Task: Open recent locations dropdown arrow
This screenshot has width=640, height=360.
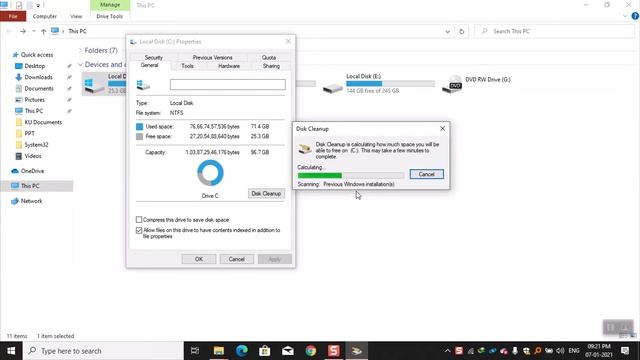Action: coord(33,31)
